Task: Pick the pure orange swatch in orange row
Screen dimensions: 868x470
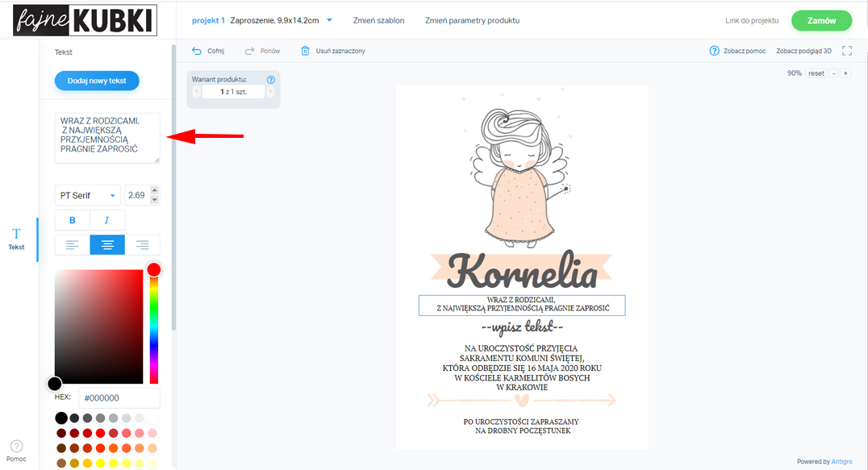Action: click(114, 448)
